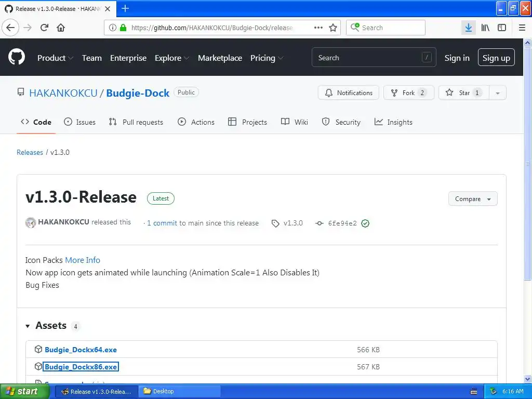The width and height of the screenshot is (532, 399).
Task: Select the Release v1.3.0 taskbar item
Action: click(96, 391)
